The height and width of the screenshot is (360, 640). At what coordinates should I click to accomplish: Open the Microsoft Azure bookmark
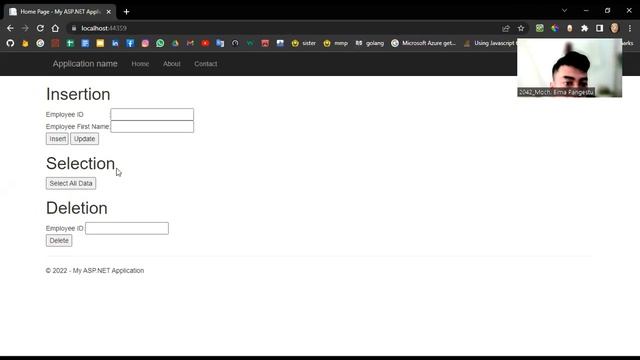tap(423, 43)
